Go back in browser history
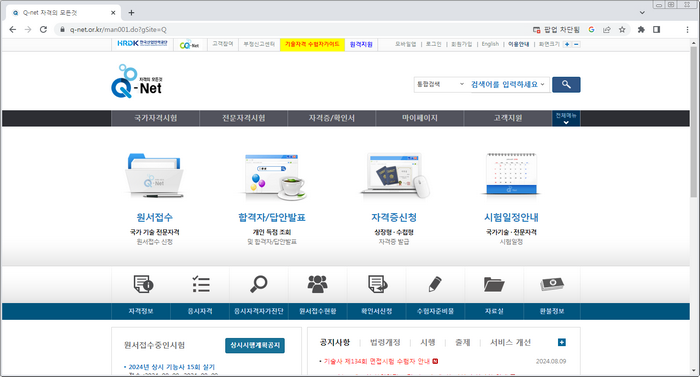 coord(12,29)
